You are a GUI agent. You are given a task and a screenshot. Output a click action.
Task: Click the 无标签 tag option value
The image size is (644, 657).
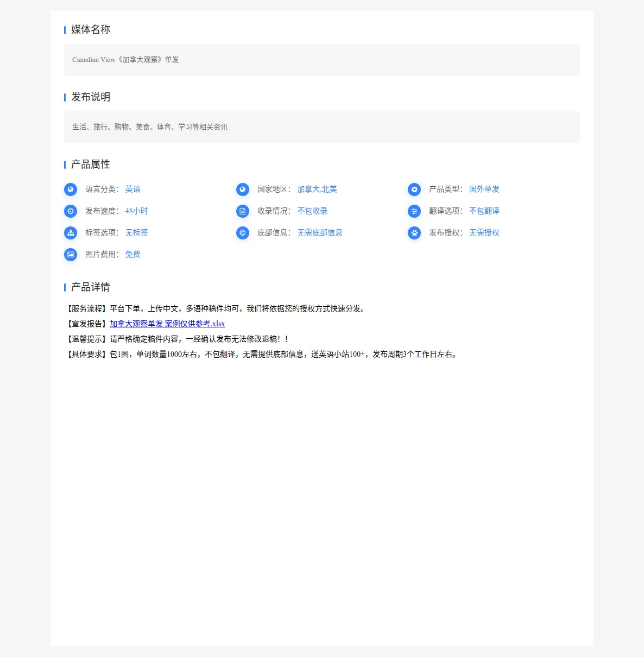coord(137,233)
